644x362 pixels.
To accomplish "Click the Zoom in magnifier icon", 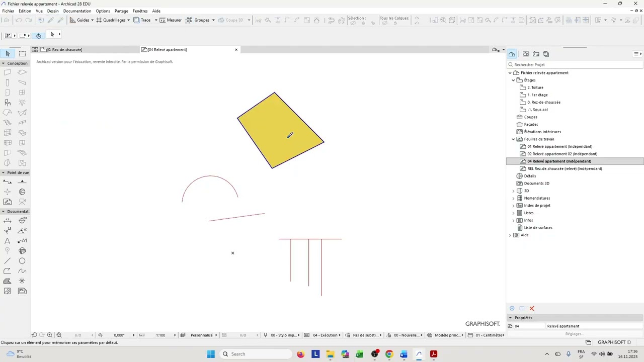I will (50, 335).
